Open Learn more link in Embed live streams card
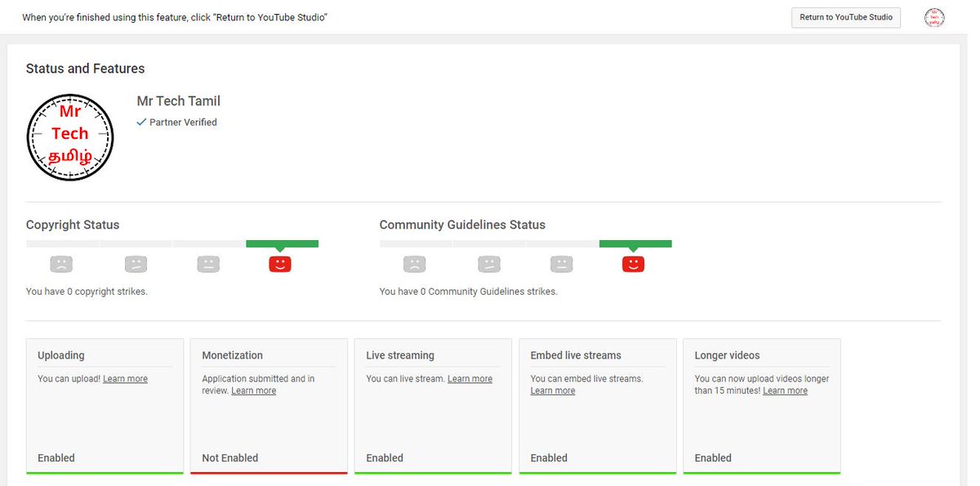The width and height of the screenshot is (980, 486). pyautogui.click(x=553, y=390)
